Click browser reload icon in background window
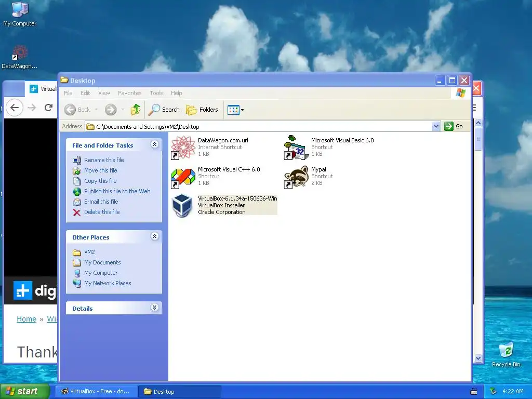 coord(48,108)
